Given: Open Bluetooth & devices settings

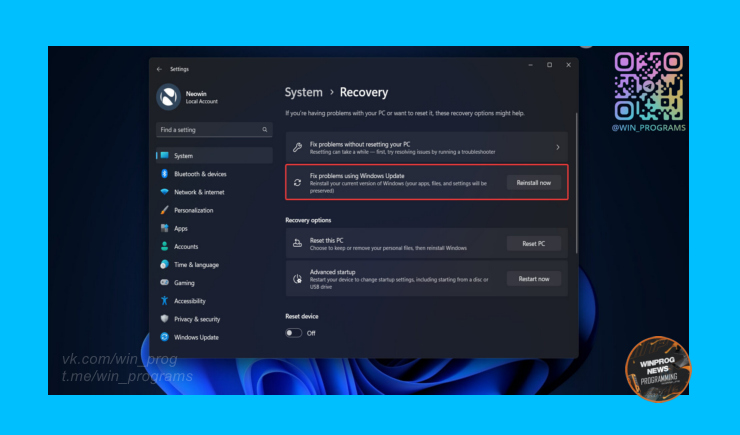Looking at the screenshot, I should [214, 174].
